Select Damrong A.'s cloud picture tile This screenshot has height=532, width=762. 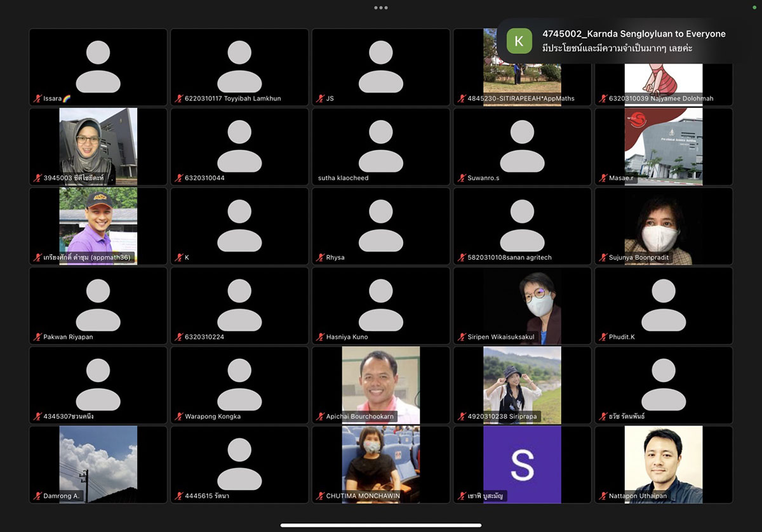pyautogui.click(x=98, y=463)
